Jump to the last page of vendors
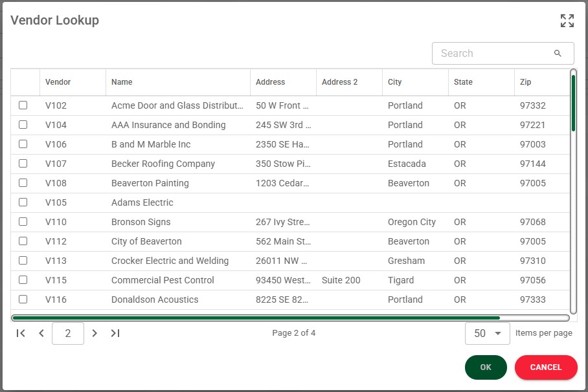The width and height of the screenshot is (588, 392). [x=115, y=333]
